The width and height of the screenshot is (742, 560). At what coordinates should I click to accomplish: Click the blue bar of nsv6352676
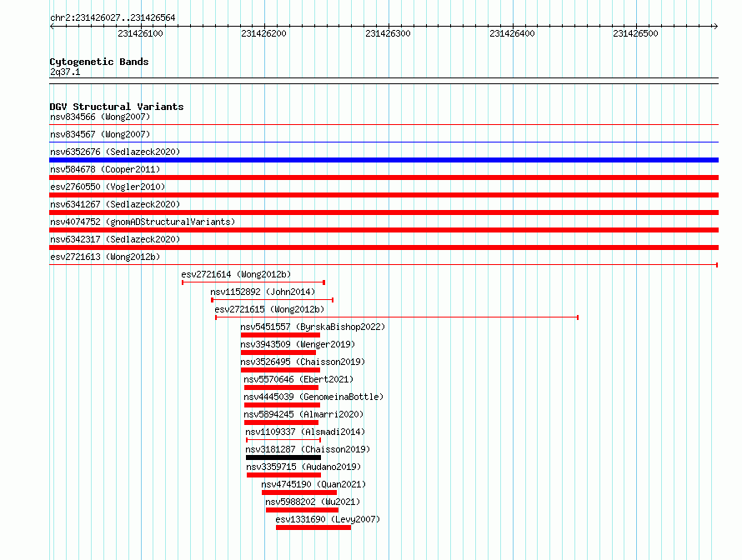[384, 160]
